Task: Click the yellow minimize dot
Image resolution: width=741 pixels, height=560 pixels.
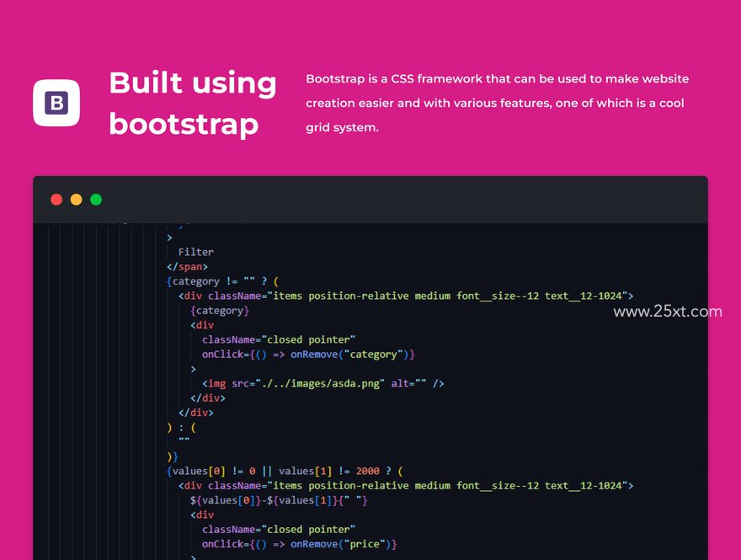Action: coord(76,200)
